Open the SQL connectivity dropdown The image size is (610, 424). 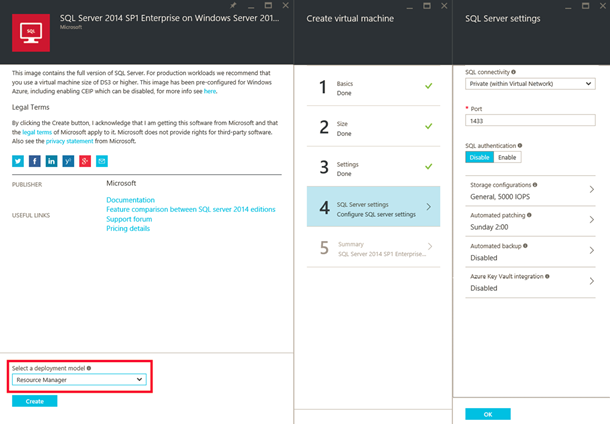[x=530, y=85]
